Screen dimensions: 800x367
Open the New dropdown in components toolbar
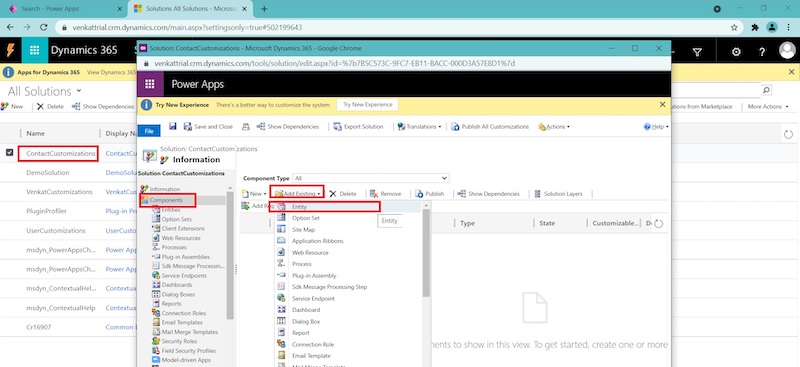pyautogui.click(x=254, y=194)
